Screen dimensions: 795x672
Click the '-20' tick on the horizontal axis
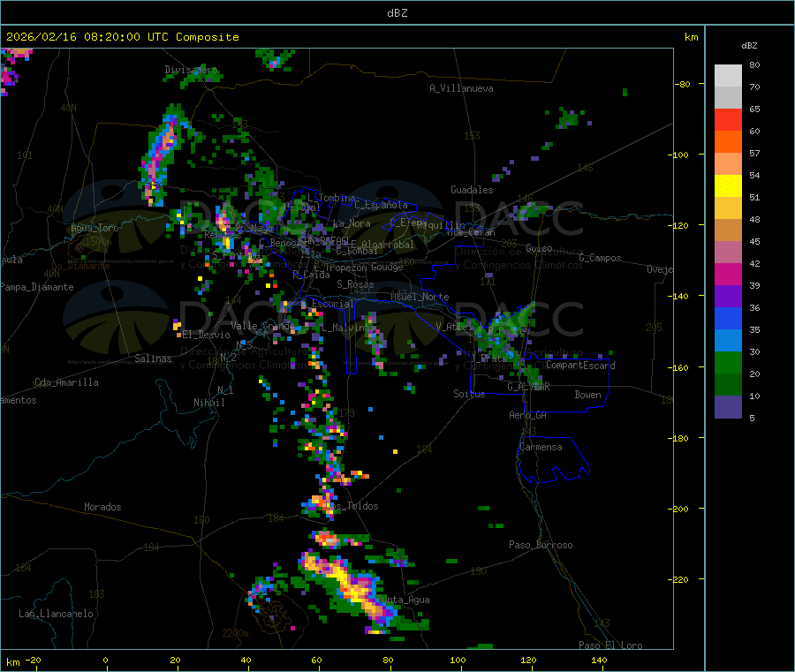33,660
